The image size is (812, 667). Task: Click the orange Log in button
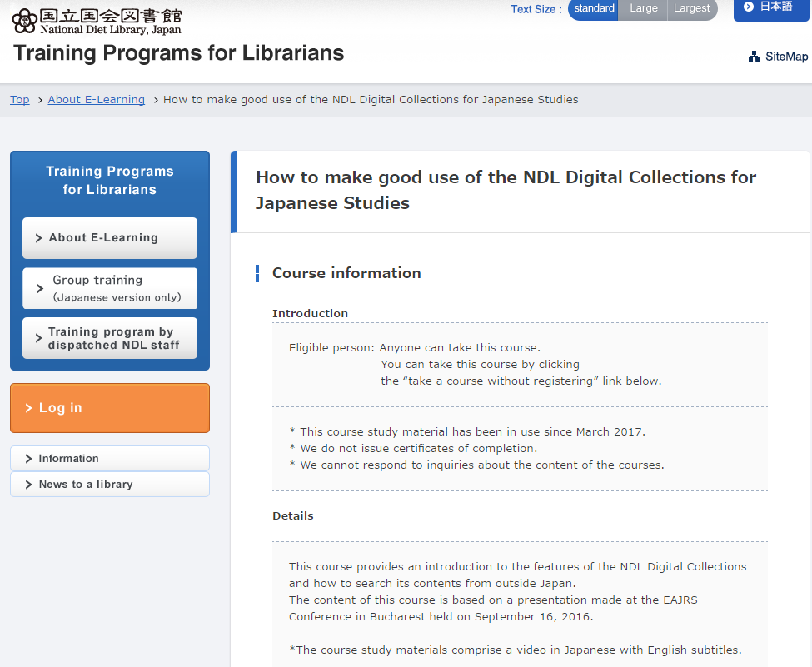(x=110, y=408)
